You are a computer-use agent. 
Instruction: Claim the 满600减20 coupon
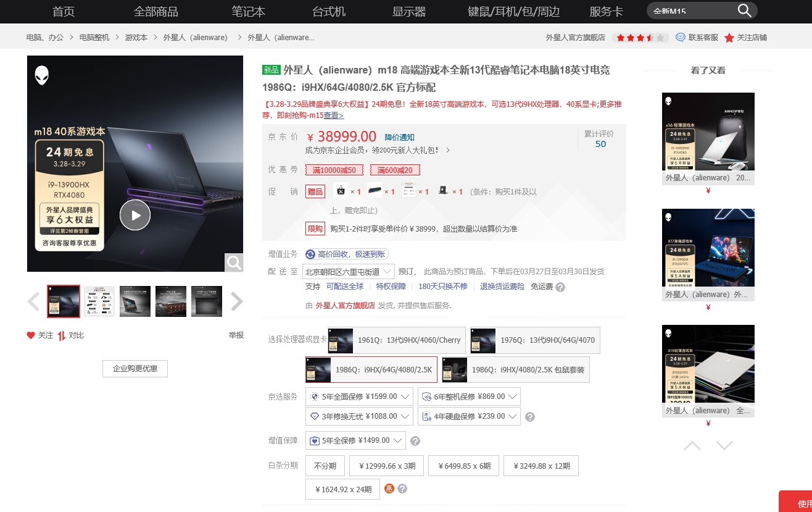395,170
